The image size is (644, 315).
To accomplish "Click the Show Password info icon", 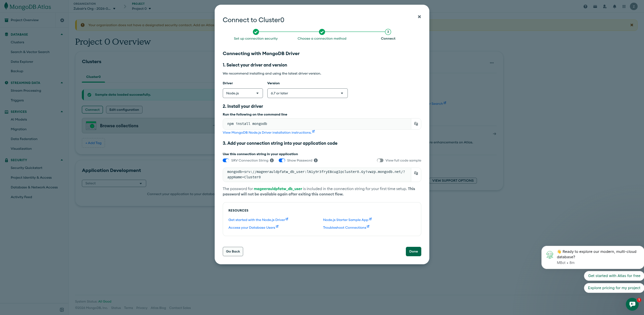I will click(x=316, y=161).
